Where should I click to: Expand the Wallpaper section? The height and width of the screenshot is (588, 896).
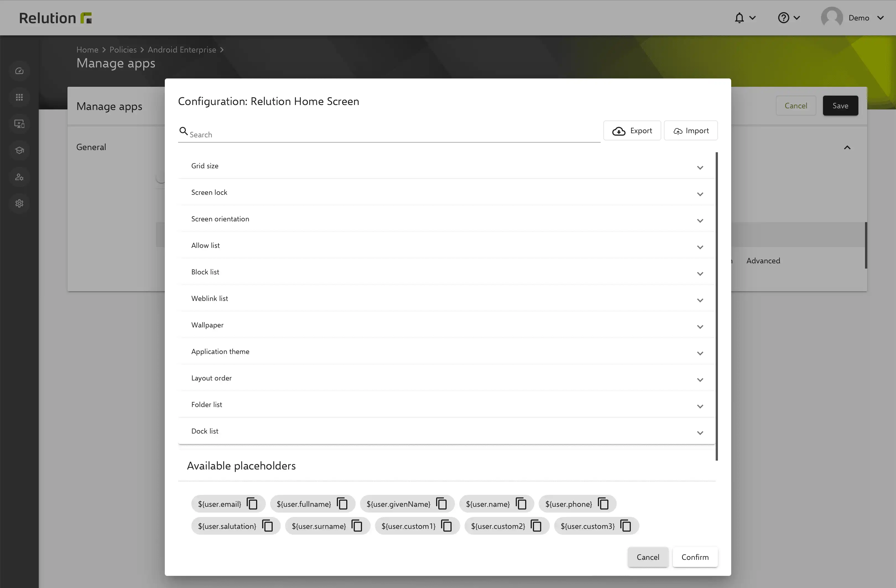pyautogui.click(x=447, y=325)
